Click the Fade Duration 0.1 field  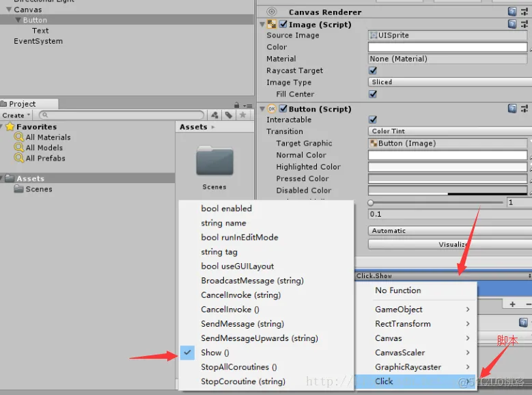[450, 214]
